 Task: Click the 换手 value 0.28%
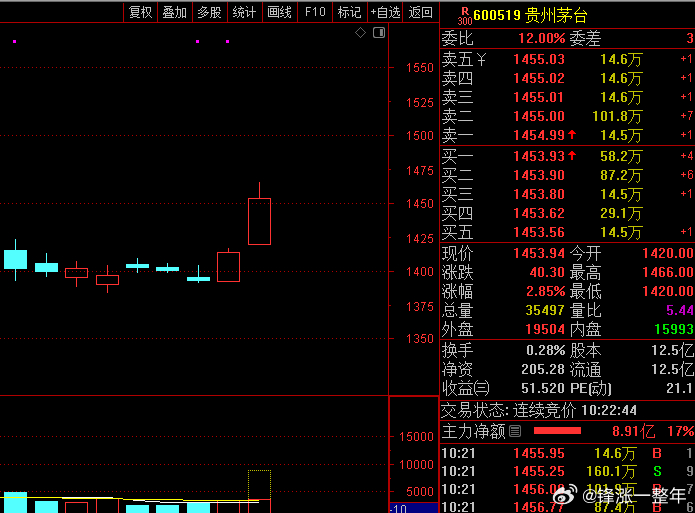pos(546,350)
